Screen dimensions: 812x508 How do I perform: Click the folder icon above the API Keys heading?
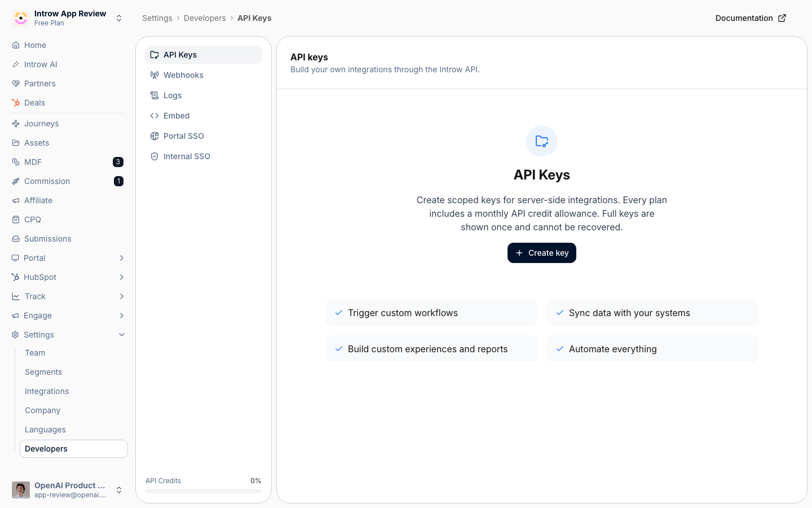point(542,141)
